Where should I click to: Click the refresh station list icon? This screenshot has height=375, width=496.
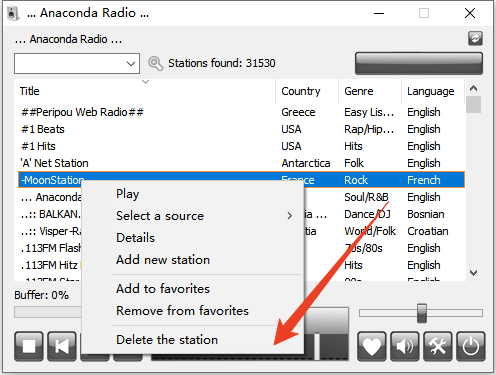tap(475, 38)
